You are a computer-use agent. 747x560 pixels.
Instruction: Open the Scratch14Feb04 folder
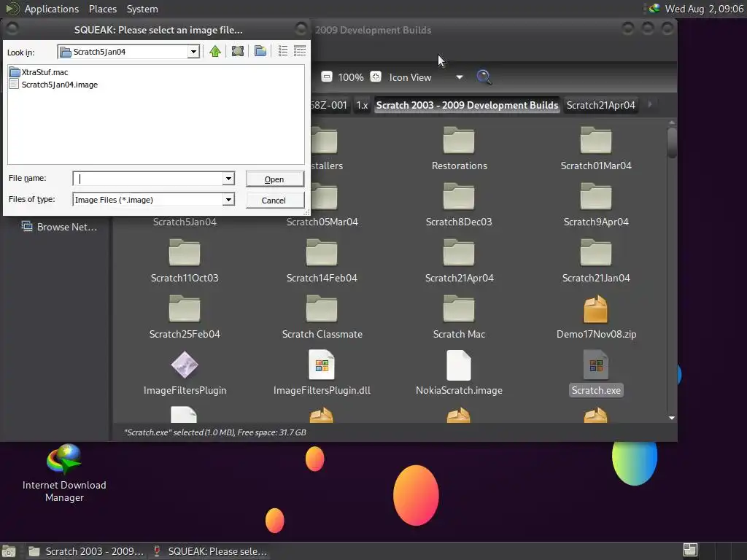[x=322, y=260]
